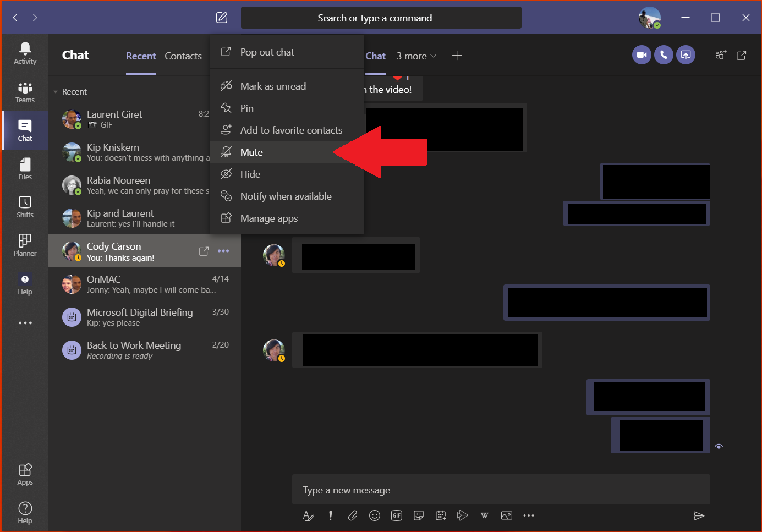
Task: Open profile avatar menu in title bar
Action: (649, 18)
